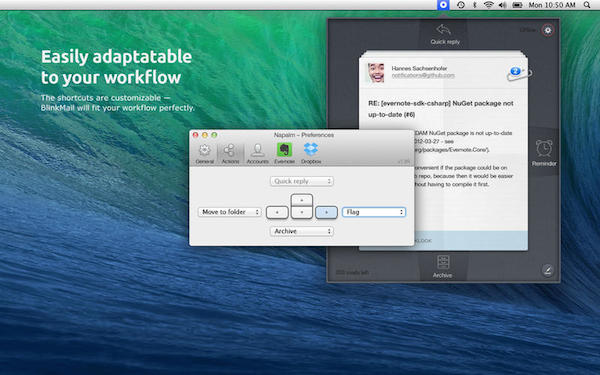600x375 pixels.
Task: Click the Quick reply arrow icon in BlinkMail
Action: pos(443,30)
